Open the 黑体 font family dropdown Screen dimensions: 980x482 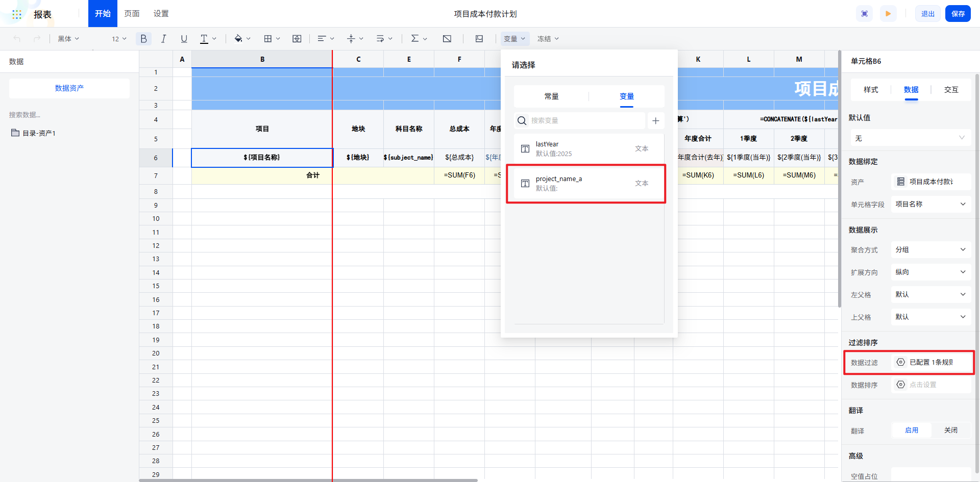[x=68, y=39]
